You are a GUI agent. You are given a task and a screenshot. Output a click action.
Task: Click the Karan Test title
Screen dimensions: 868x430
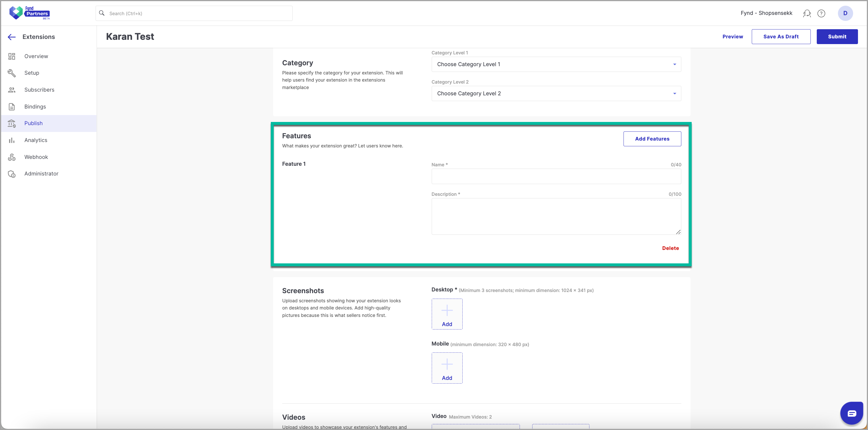(130, 37)
